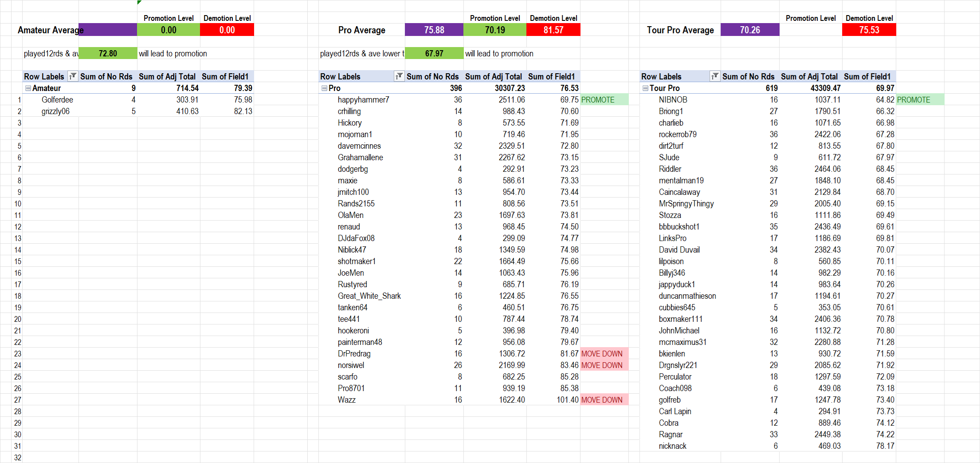
Task: Click the red Tour Pro Demotion 75.53 cell
Action: click(869, 30)
